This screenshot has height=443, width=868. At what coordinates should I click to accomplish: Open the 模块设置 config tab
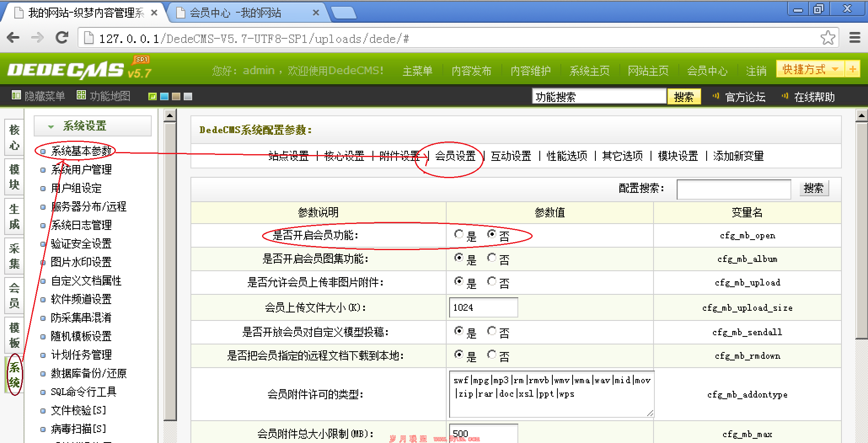[x=678, y=156]
